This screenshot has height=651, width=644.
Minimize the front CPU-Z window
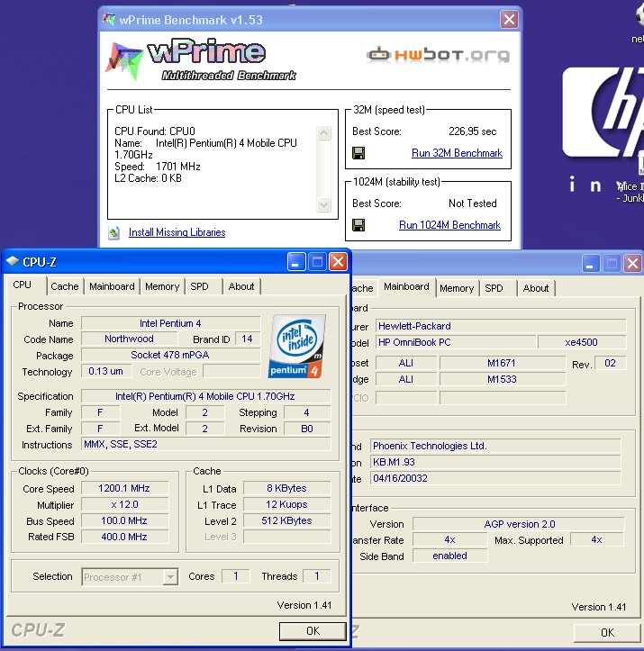coord(296,262)
